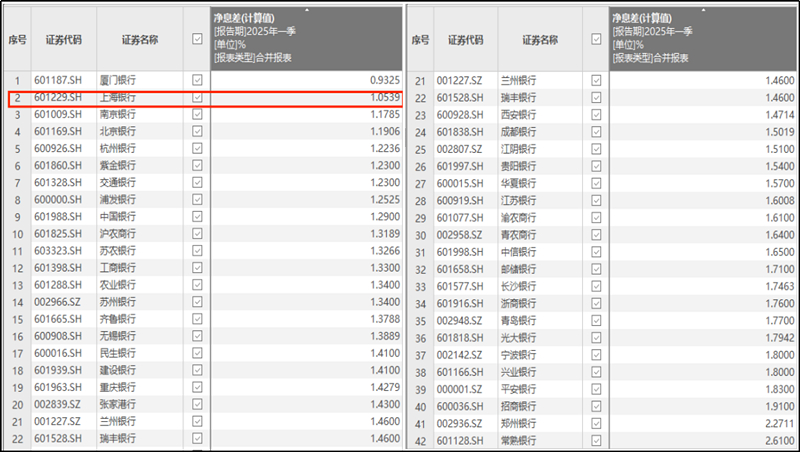Uncheck the checkbox for 上海银行

[197, 98]
